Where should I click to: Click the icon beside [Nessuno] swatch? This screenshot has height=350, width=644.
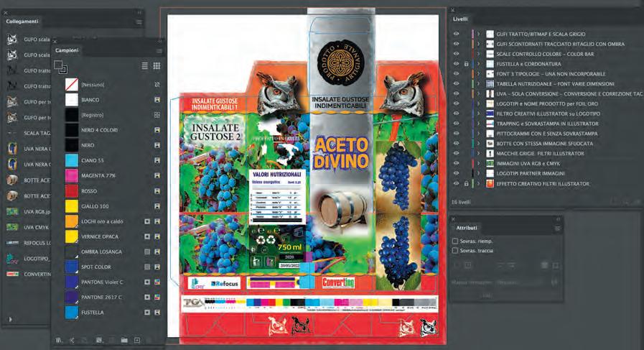click(157, 85)
